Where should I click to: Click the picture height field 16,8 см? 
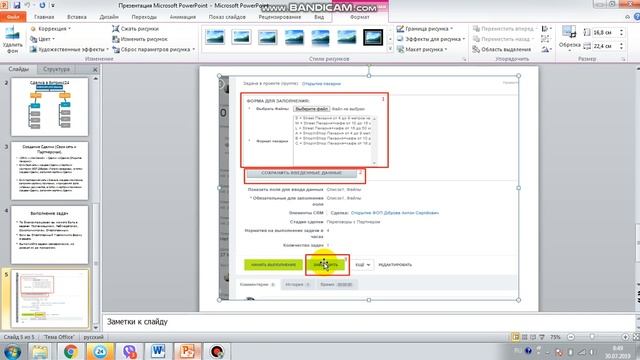click(605, 32)
